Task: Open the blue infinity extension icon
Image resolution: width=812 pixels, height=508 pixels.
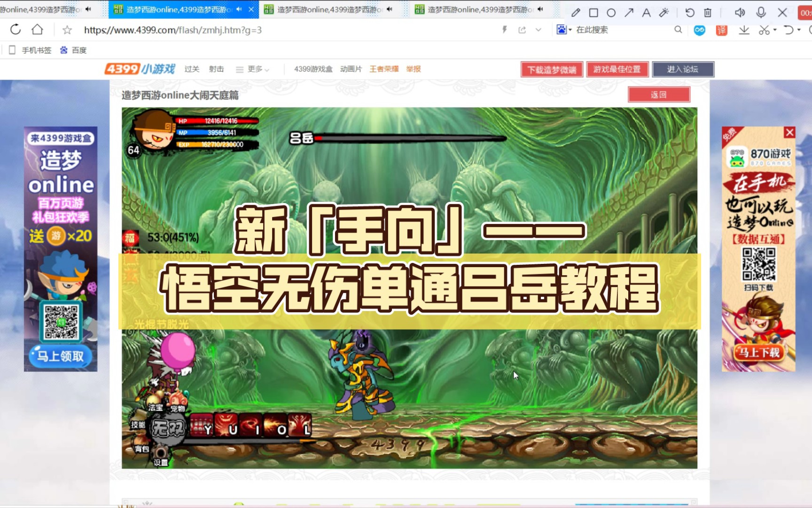Action: [x=700, y=30]
